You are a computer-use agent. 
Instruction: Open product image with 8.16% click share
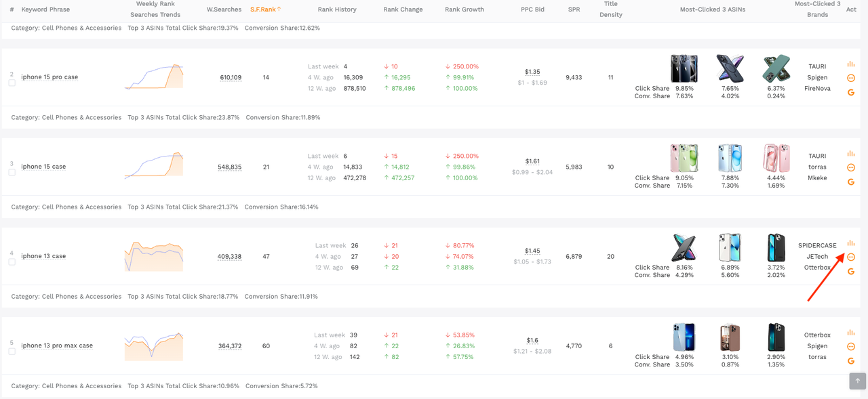click(x=684, y=248)
